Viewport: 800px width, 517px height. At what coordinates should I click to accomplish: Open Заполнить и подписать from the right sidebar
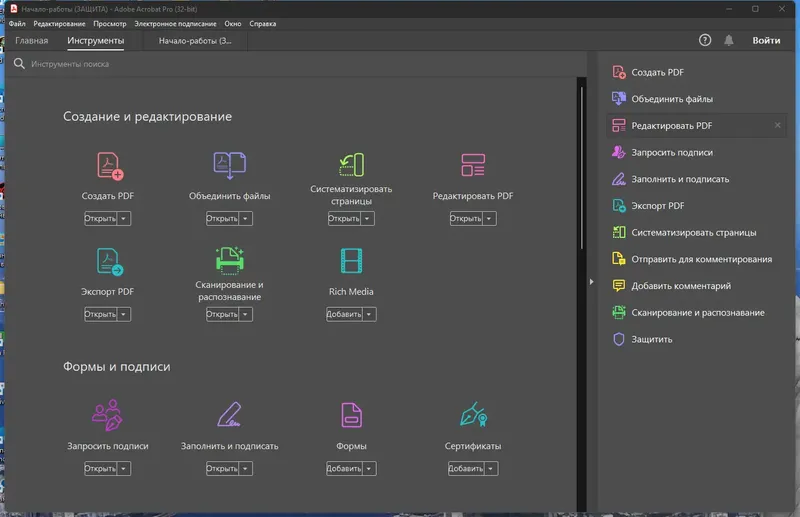tap(696, 179)
